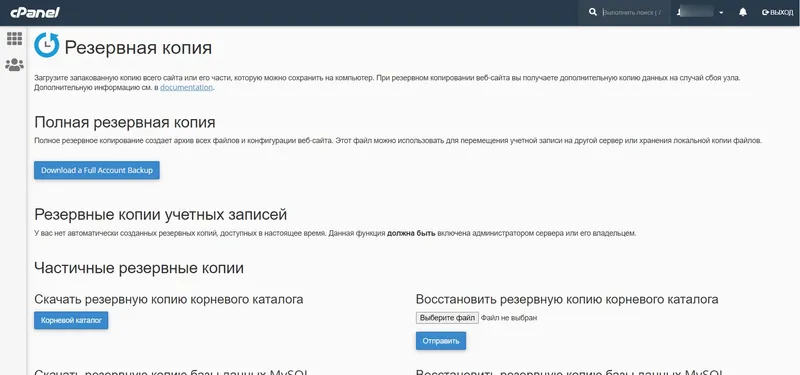Image resolution: width=800 pixels, height=375 pixels.
Task: Click Резервные копии учетных записей heading
Action: tap(160, 214)
